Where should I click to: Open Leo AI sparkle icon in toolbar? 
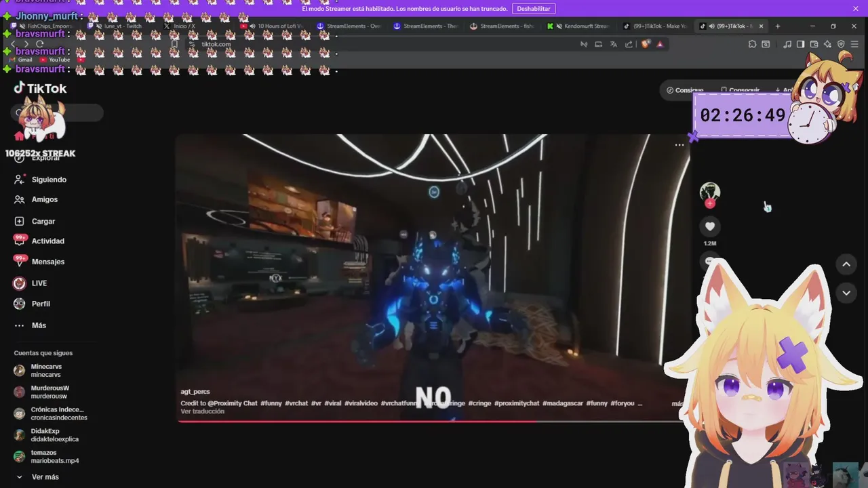coord(827,44)
